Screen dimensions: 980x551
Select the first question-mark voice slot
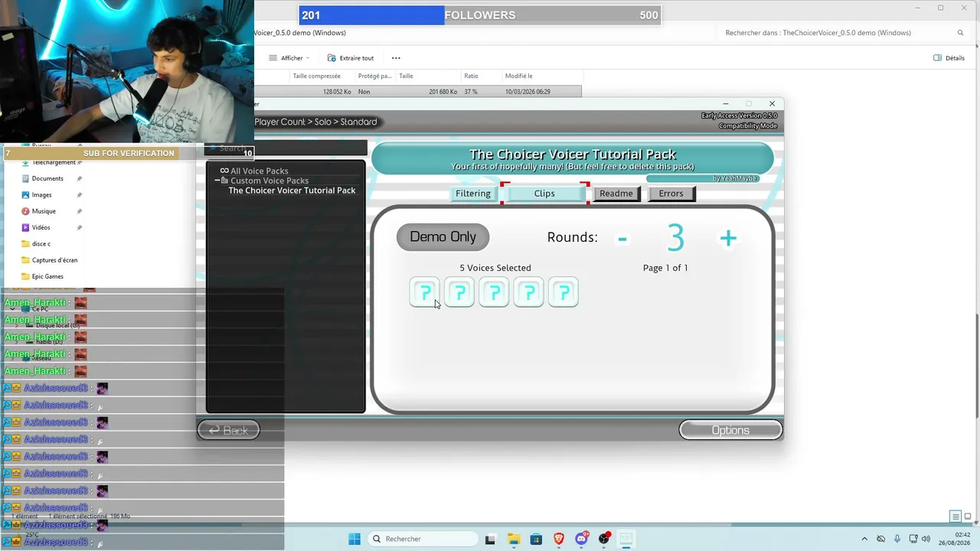tap(425, 292)
